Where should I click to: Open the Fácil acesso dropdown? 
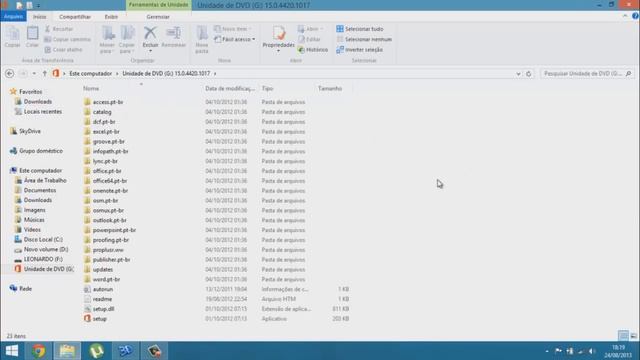pyautogui.click(x=235, y=39)
